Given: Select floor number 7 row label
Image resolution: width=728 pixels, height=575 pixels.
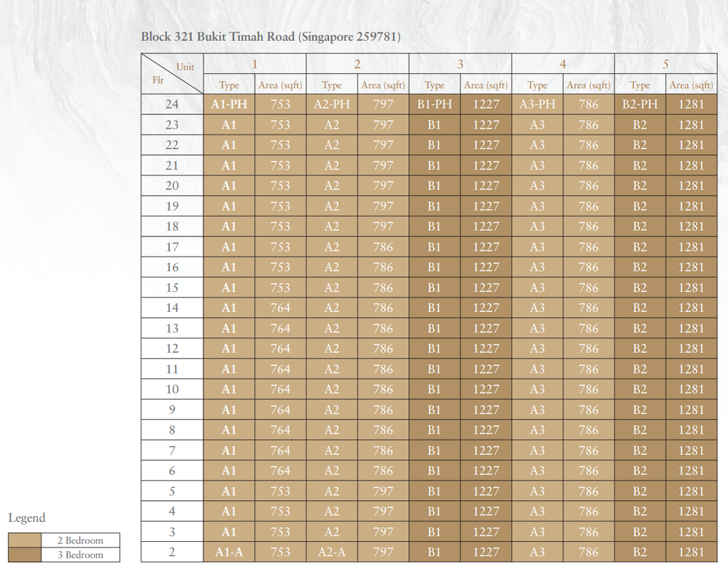Looking at the screenshot, I should pyautogui.click(x=172, y=451).
